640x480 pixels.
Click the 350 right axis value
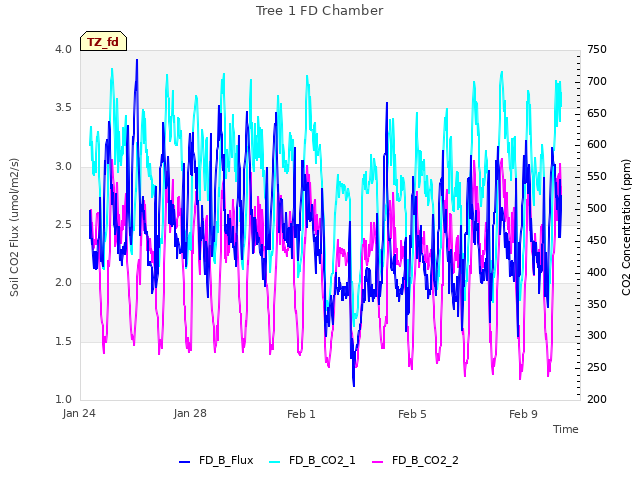tap(597, 304)
